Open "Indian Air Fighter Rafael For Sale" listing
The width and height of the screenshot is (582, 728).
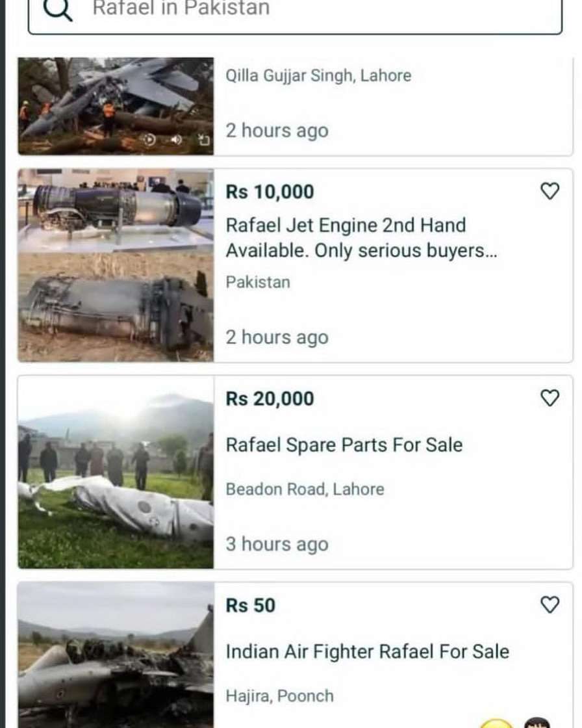point(367,651)
